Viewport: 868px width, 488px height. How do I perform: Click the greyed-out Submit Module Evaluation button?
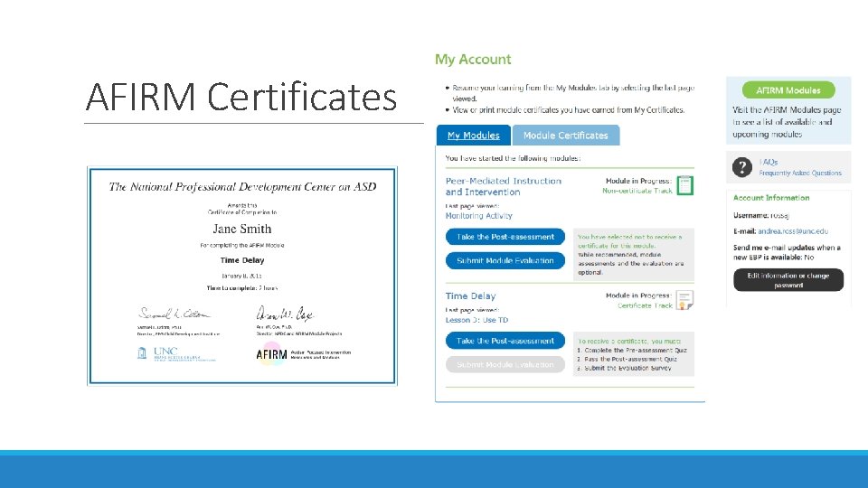(x=505, y=364)
